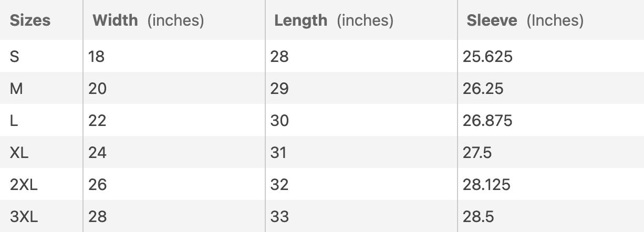Click the sleeve value 25.625
This screenshot has width=644, height=232.
[487, 56]
